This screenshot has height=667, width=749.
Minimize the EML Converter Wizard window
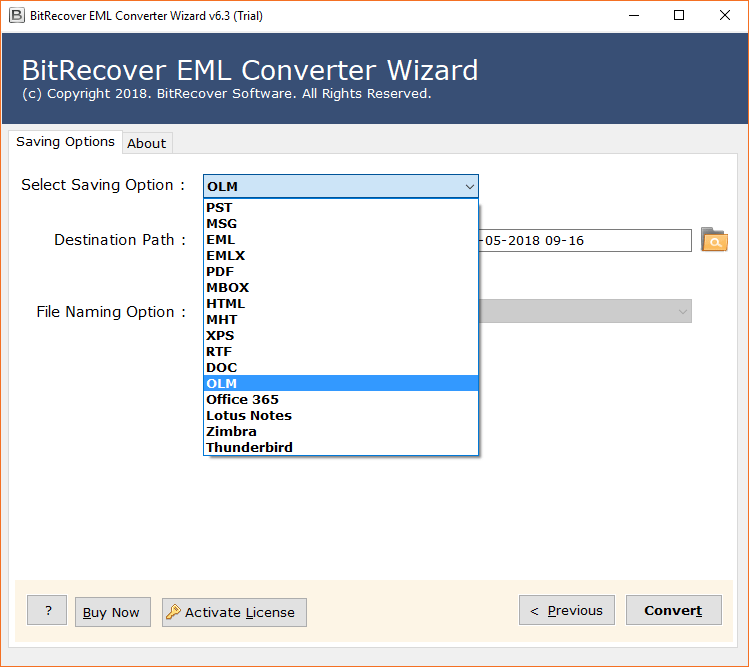point(634,15)
